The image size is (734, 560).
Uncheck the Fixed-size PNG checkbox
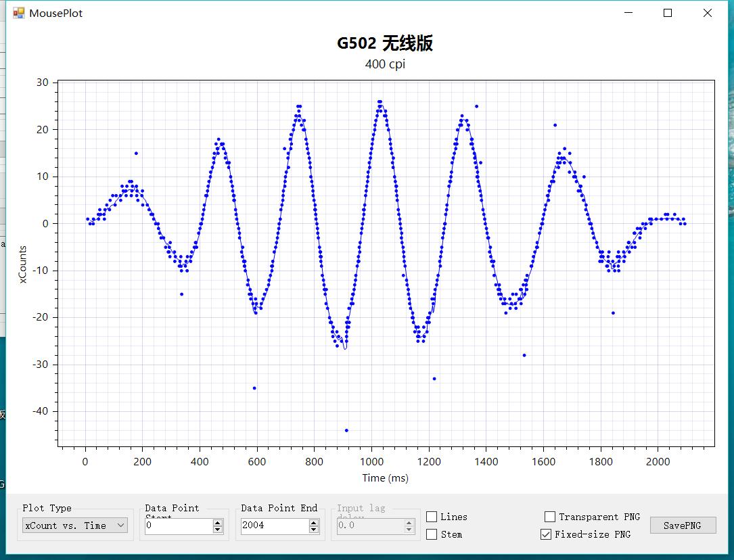[546, 534]
